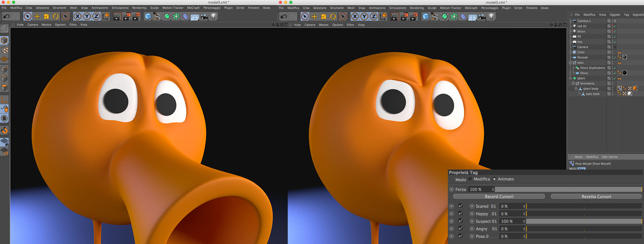The width and height of the screenshot is (644, 244).
Task: Toggle keyframe circle beside Forza
Action: (x=451, y=189)
